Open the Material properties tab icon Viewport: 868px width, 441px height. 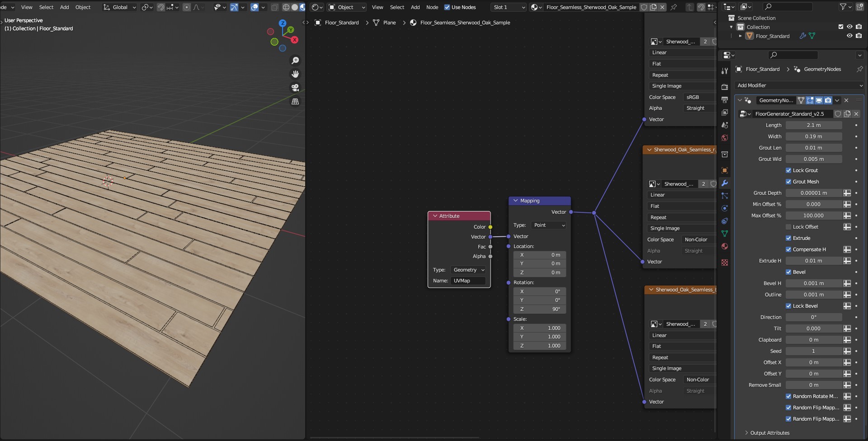point(725,246)
